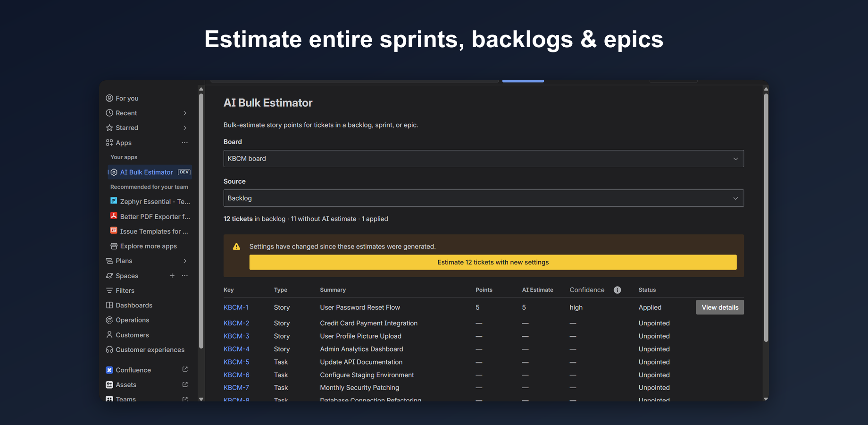Go to Filters in sidebar
The width and height of the screenshot is (868, 425).
click(x=125, y=290)
